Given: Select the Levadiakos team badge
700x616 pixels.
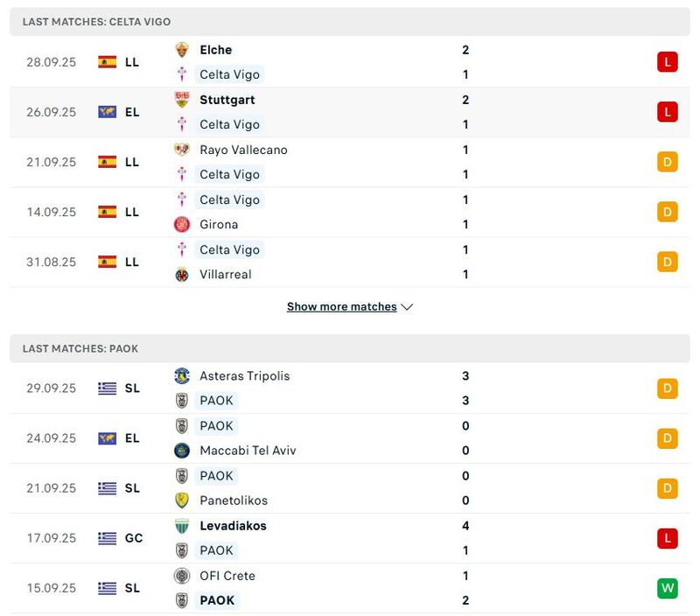Looking at the screenshot, I should coord(180,526).
